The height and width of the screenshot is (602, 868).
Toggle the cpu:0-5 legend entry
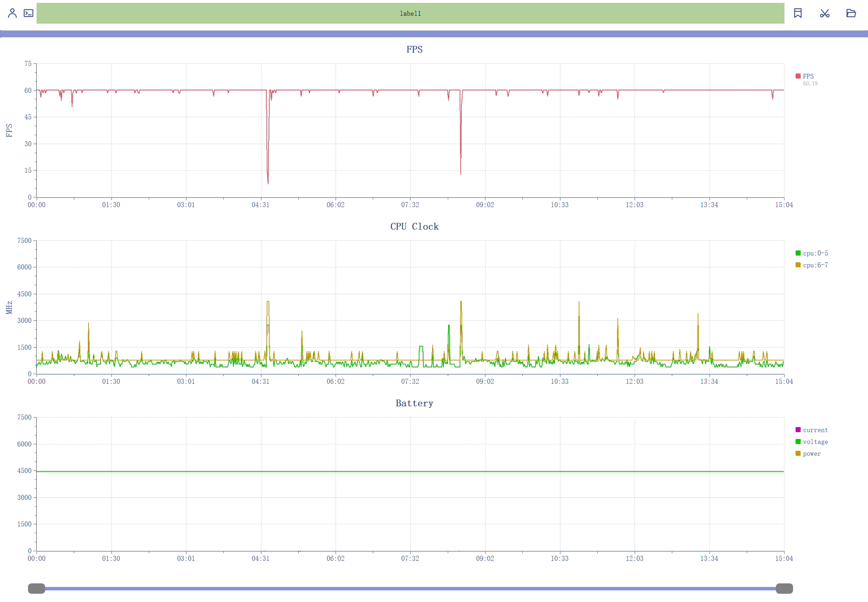point(815,253)
